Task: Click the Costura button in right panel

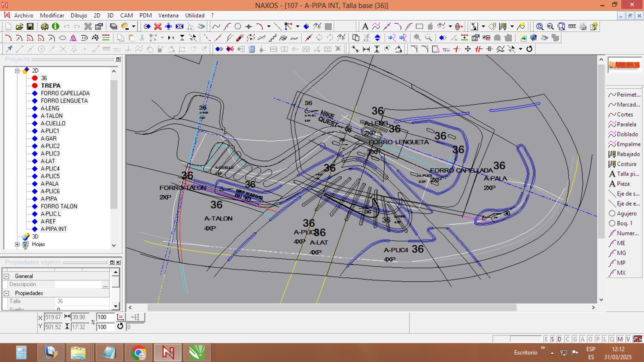Action: tap(624, 164)
